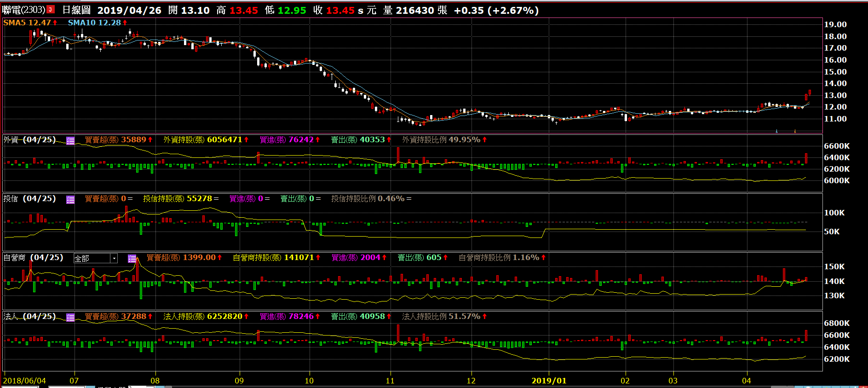Open the 外資 panel settings list icon

point(70,141)
